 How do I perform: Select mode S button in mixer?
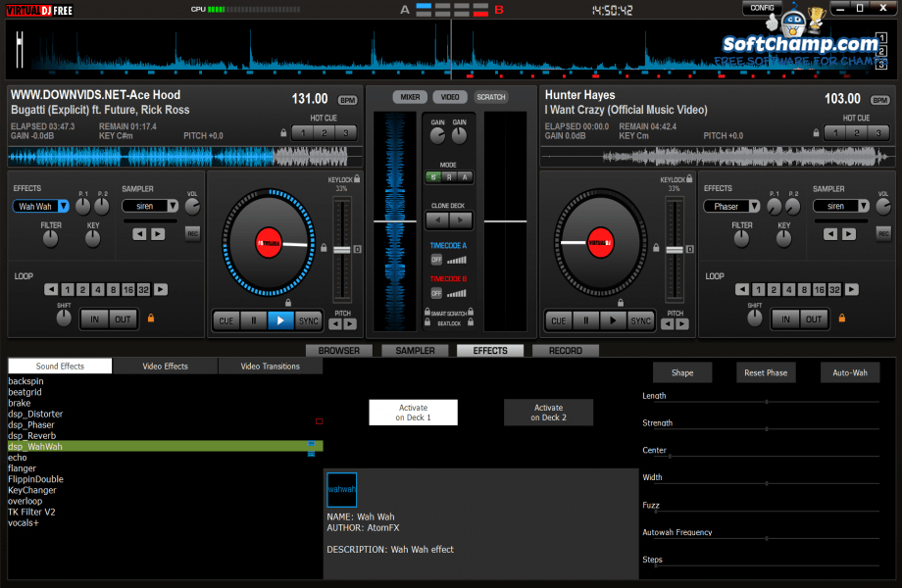[433, 177]
